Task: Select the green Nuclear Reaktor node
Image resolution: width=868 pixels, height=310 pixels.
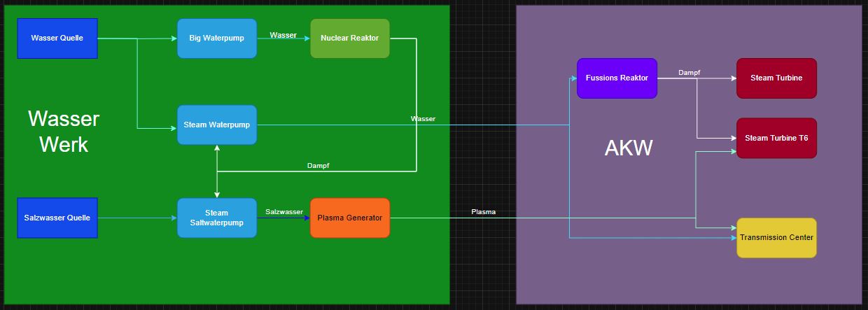Action: pyautogui.click(x=349, y=38)
